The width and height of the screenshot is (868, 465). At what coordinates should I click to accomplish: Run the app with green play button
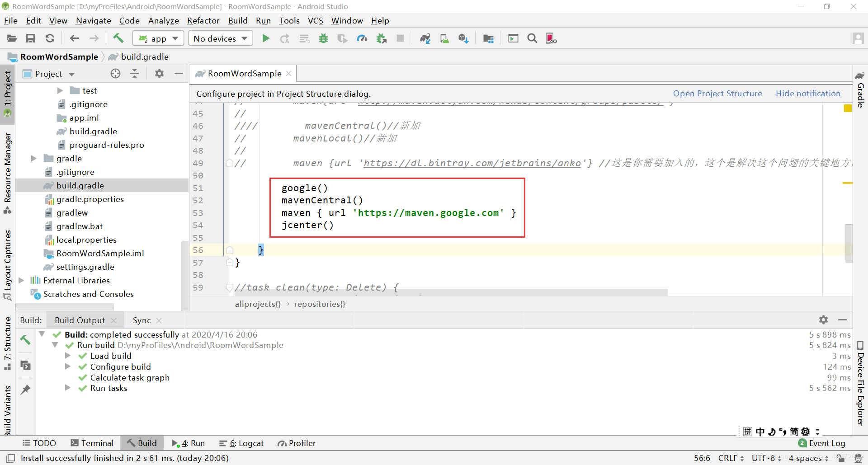tap(266, 38)
